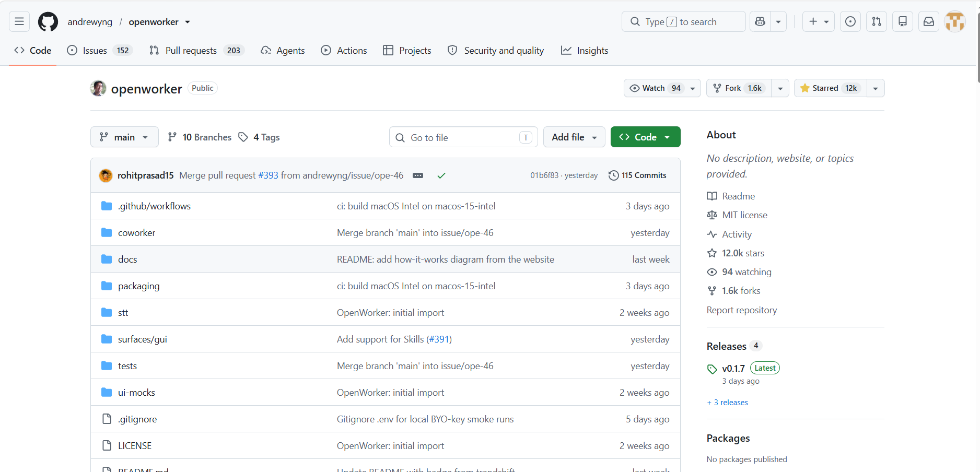This screenshot has height=472, width=980.
Task: Open the + 3 releases link
Action: click(x=727, y=403)
